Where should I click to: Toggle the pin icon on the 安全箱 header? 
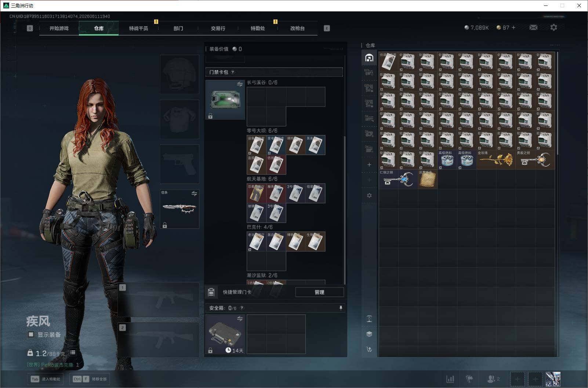[341, 308]
